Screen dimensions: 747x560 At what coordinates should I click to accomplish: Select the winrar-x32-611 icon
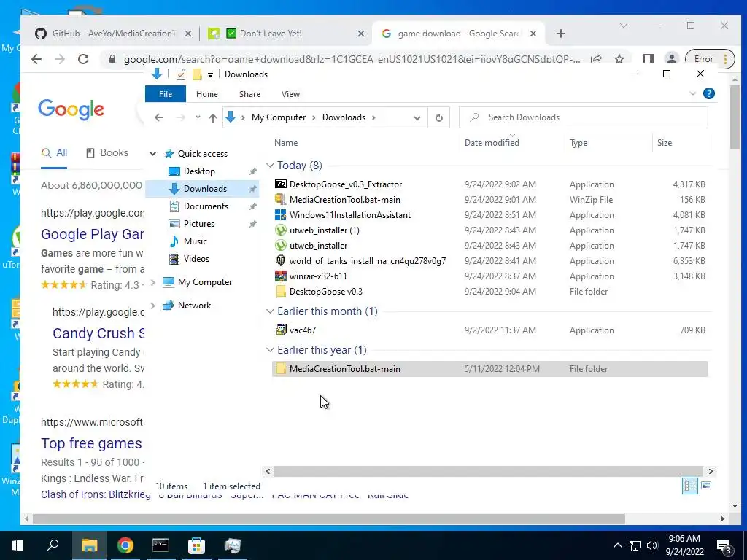281,276
